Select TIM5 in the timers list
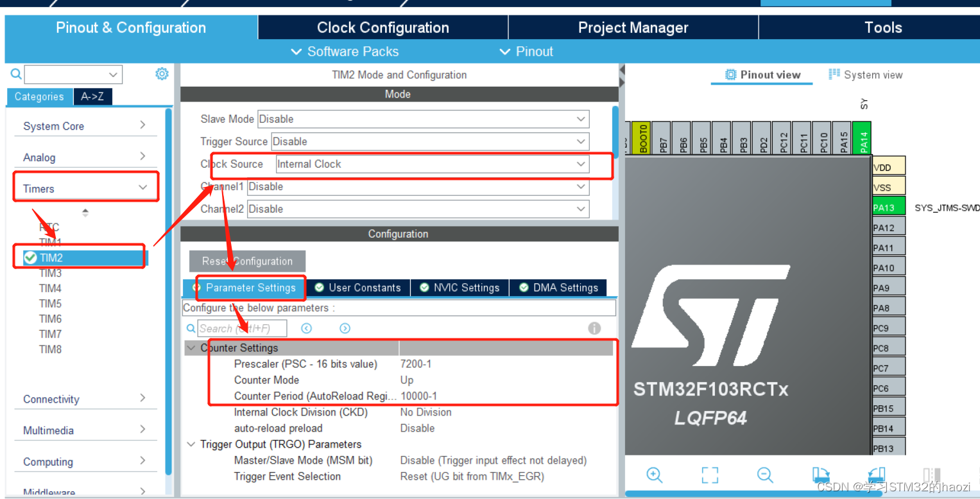 [x=50, y=303]
